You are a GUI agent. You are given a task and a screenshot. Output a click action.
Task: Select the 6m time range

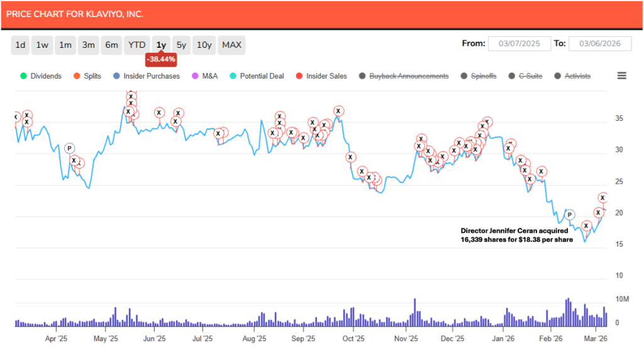click(x=111, y=45)
